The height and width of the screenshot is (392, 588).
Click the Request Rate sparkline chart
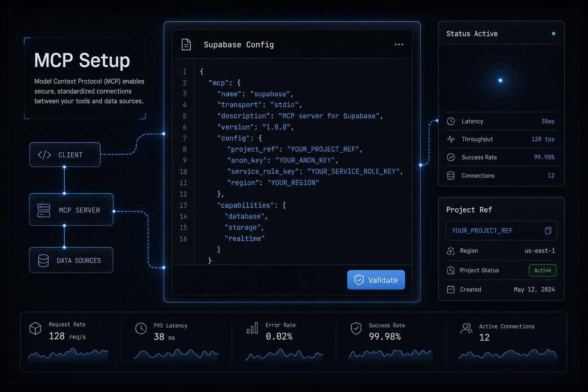(x=68, y=355)
